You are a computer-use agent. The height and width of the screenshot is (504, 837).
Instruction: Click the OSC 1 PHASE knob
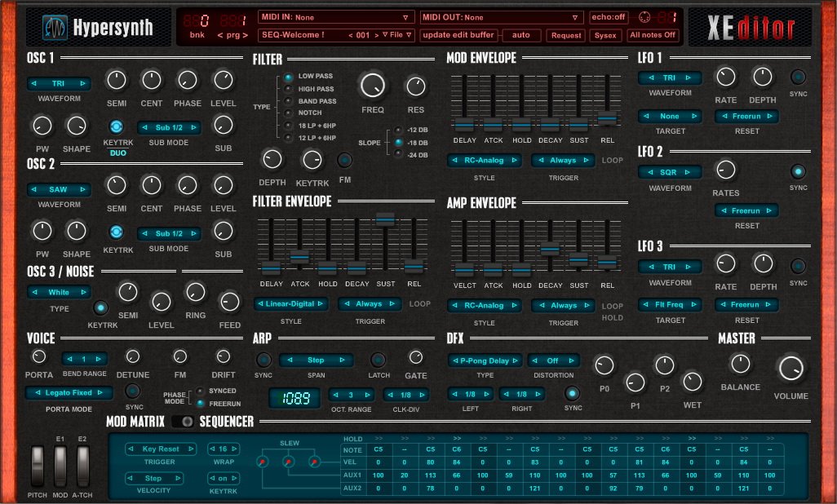[x=188, y=80]
